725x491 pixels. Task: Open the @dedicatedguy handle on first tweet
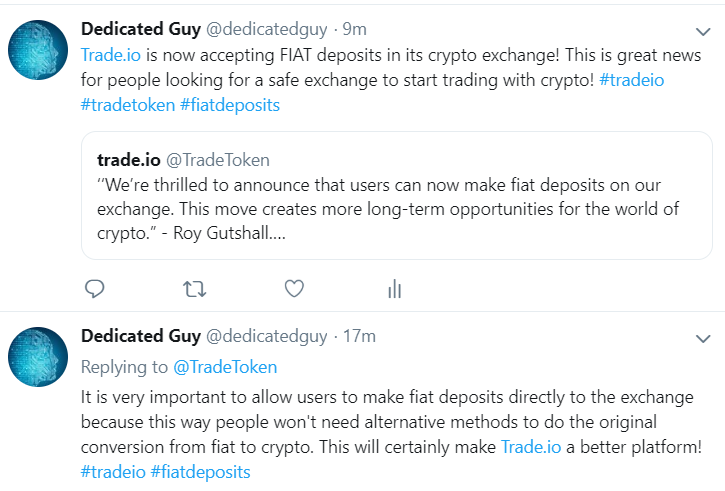(266, 29)
